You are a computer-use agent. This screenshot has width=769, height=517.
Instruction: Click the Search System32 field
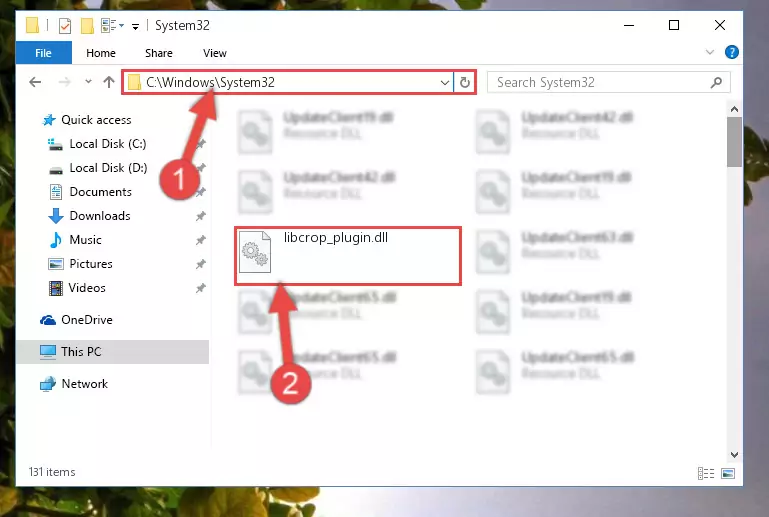tap(608, 82)
